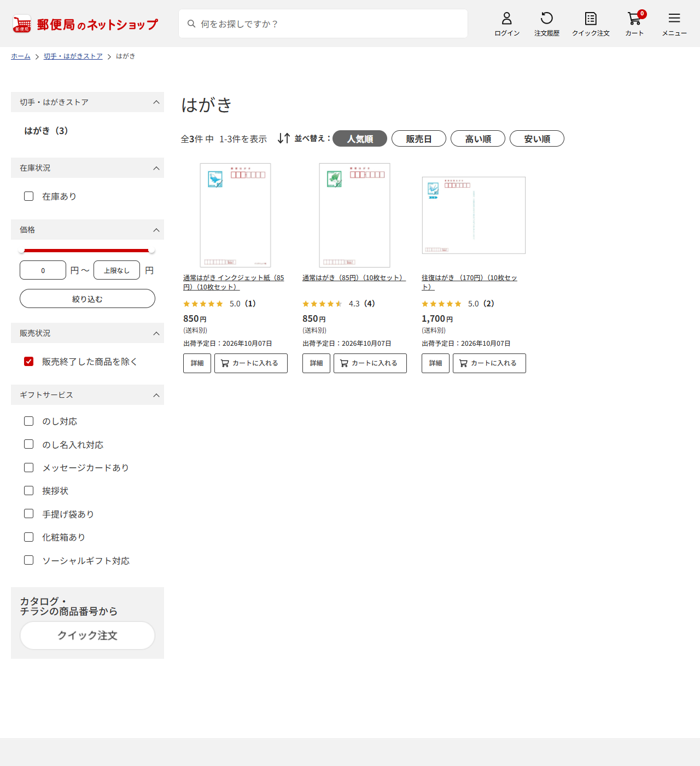Image resolution: width=700 pixels, height=766 pixels.
Task: Click the 絞り込む filter button
Action: pyautogui.click(x=87, y=299)
